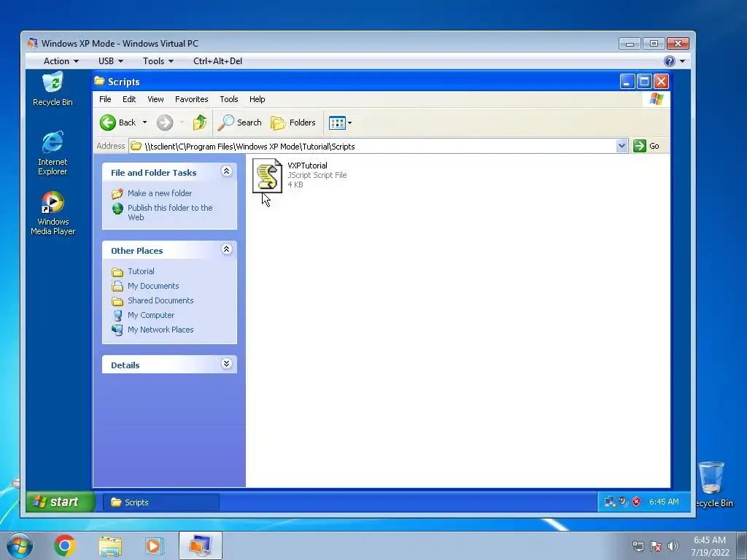
Task: Select the Windows Media Player desktop icon
Action: click(53, 213)
